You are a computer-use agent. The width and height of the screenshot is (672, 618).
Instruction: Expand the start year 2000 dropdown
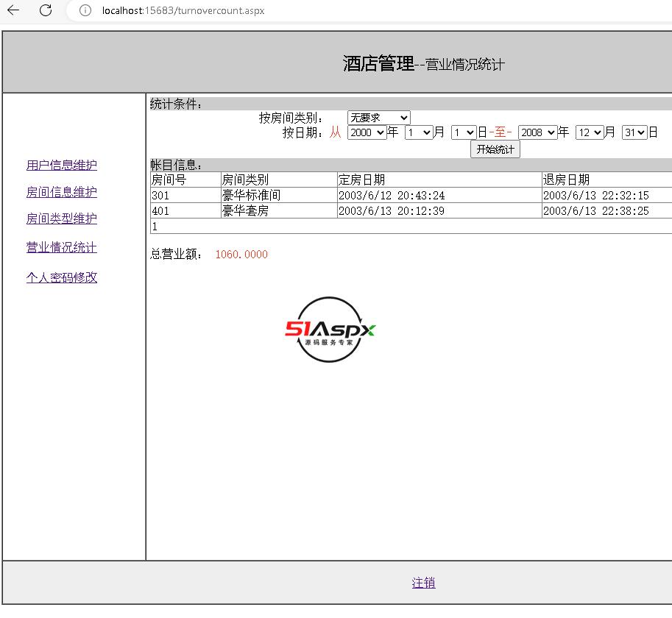point(367,132)
